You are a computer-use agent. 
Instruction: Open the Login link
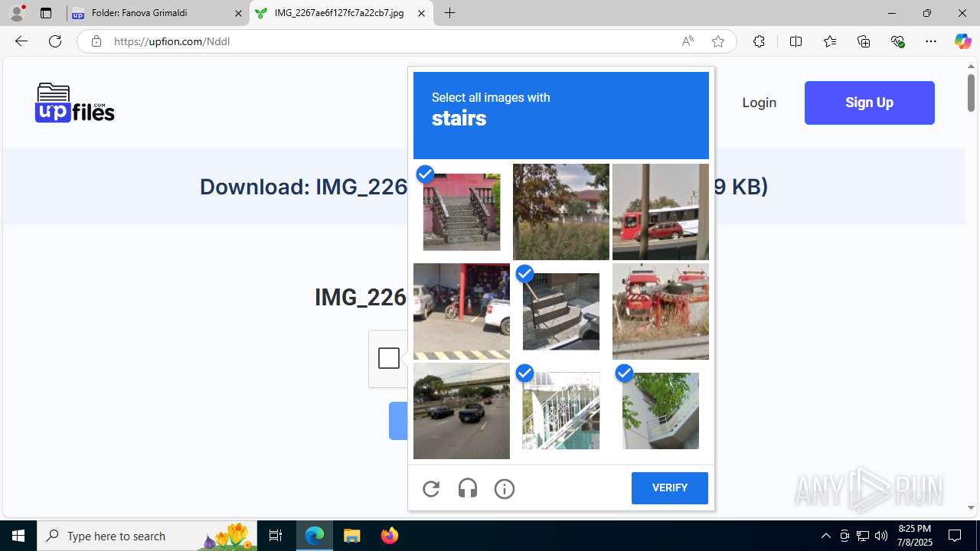759,103
